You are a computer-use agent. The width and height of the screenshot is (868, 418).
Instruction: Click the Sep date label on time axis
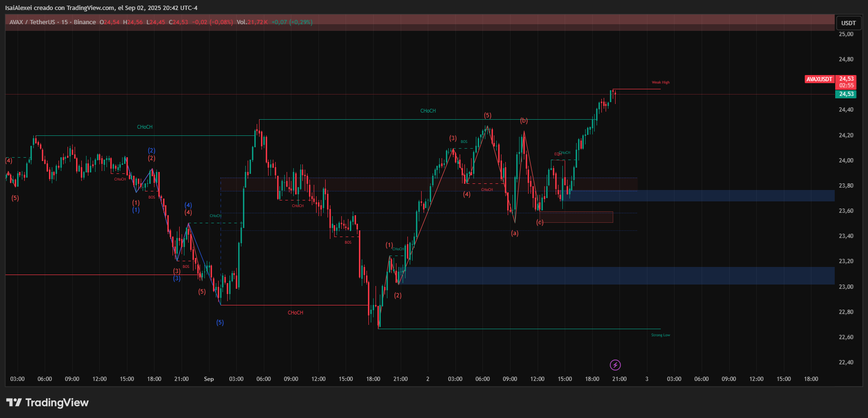tap(209, 379)
